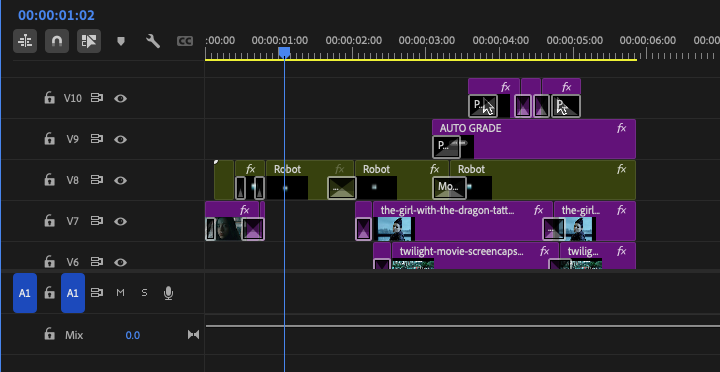Hide track V8 output with eye

coord(120,180)
